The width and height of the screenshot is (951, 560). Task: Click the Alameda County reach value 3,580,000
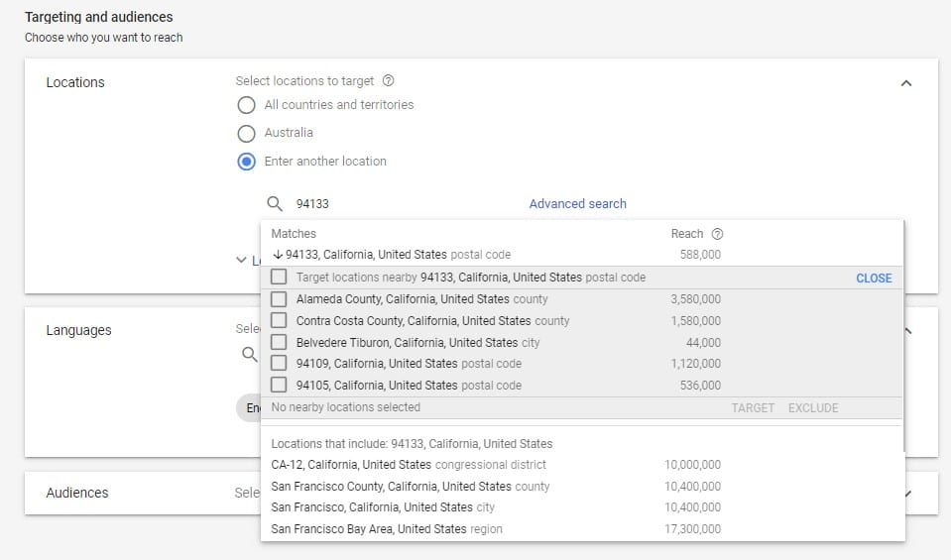click(x=696, y=299)
